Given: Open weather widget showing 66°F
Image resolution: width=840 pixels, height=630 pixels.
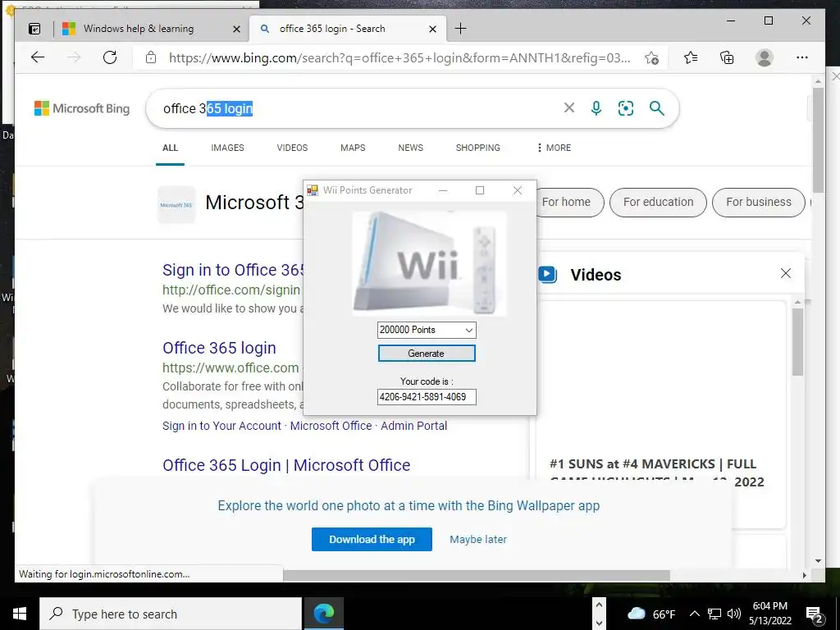Looking at the screenshot, I should (651, 614).
